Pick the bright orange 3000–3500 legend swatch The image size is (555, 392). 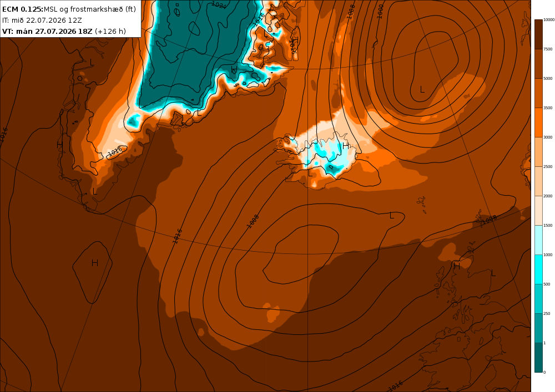coord(538,123)
